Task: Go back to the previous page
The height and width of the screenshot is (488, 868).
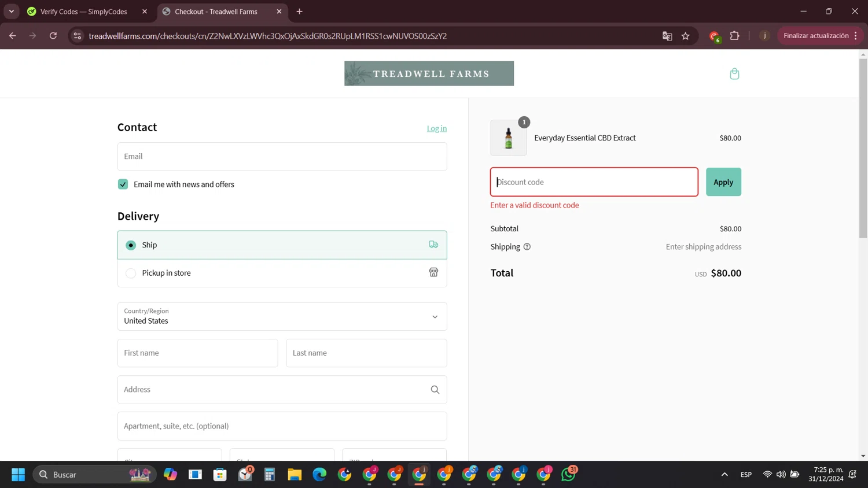Action: coord(13,36)
